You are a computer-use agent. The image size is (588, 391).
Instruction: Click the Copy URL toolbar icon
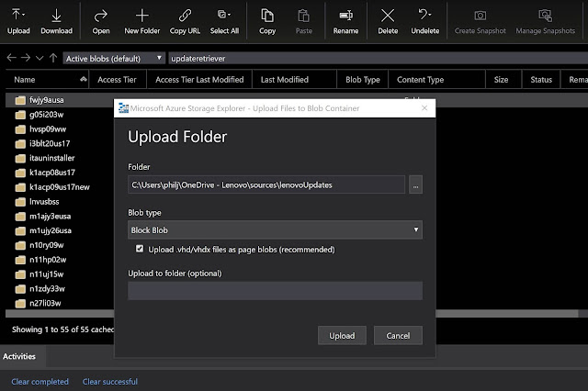click(185, 21)
